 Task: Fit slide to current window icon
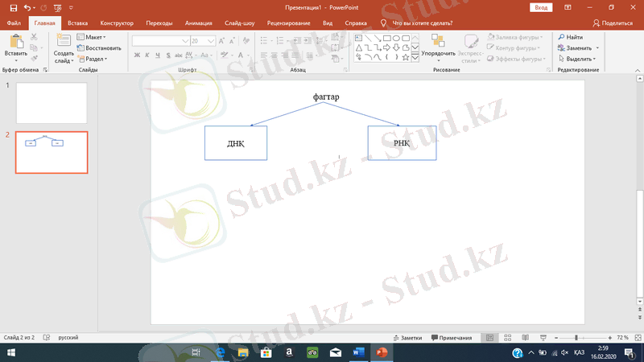pyautogui.click(x=638, y=337)
